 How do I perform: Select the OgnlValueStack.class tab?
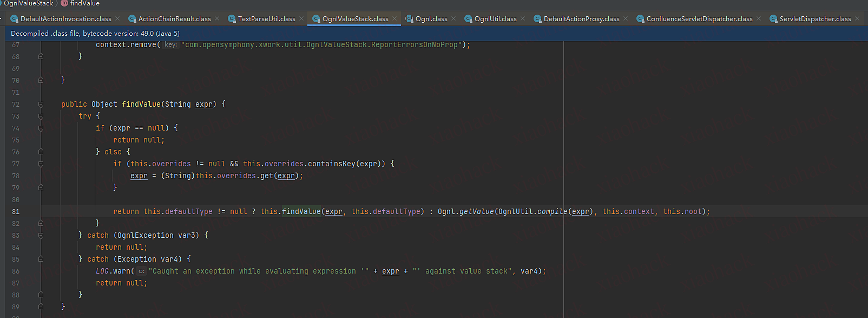coord(356,18)
